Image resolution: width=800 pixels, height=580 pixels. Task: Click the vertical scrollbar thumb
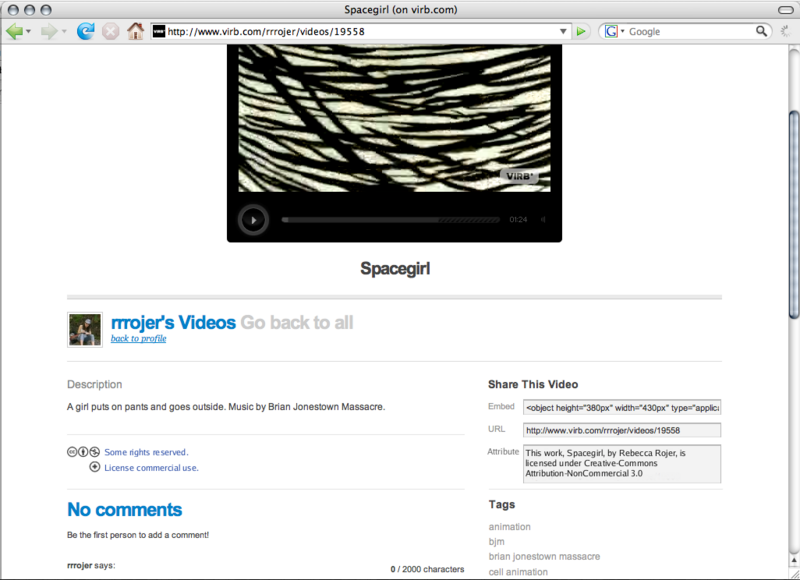click(x=793, y=214)
